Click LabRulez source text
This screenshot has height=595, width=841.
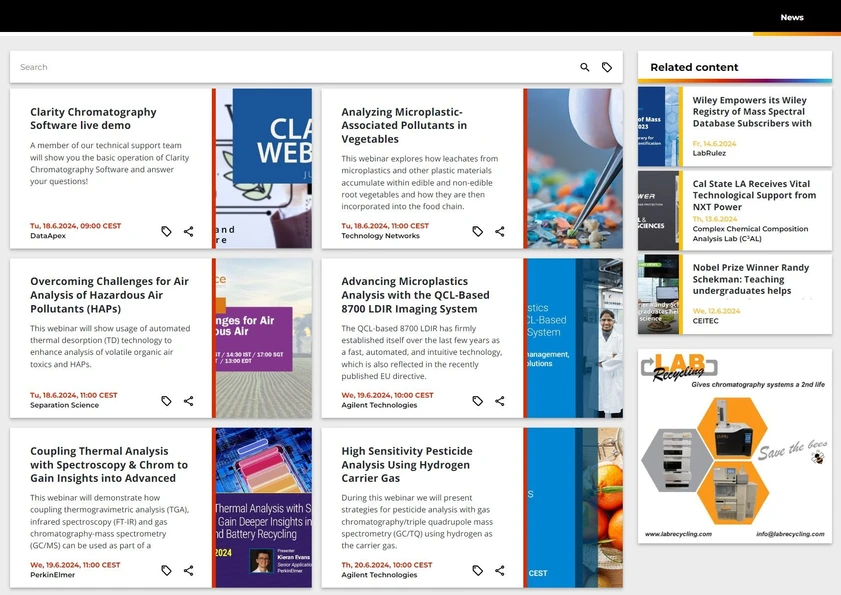point(709,153)
